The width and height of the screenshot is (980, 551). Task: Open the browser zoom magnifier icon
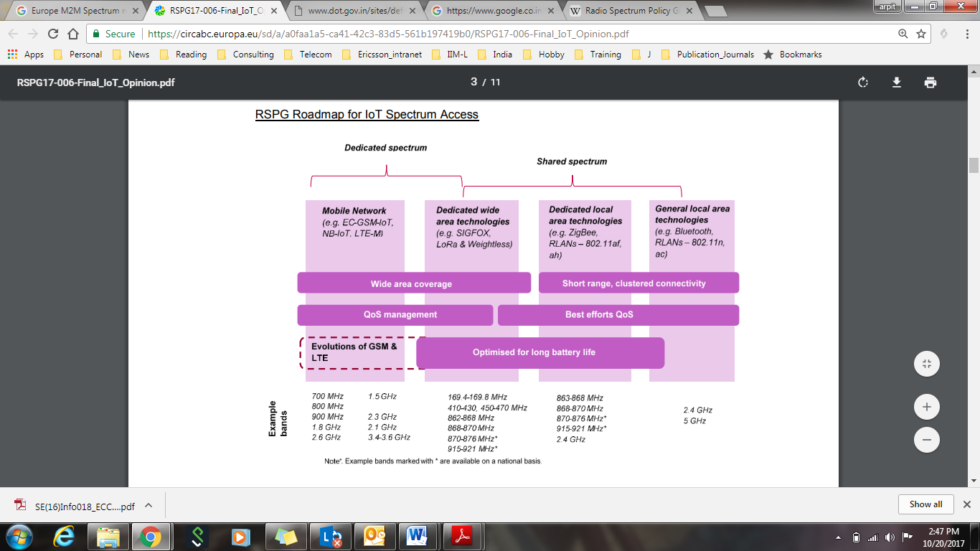tap(903, 34)
